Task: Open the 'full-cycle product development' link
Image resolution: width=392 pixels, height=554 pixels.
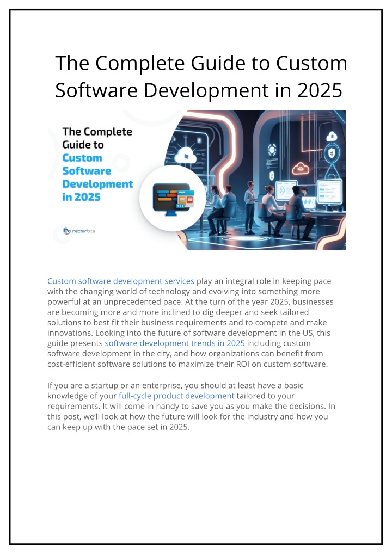Action: [176, 396]
